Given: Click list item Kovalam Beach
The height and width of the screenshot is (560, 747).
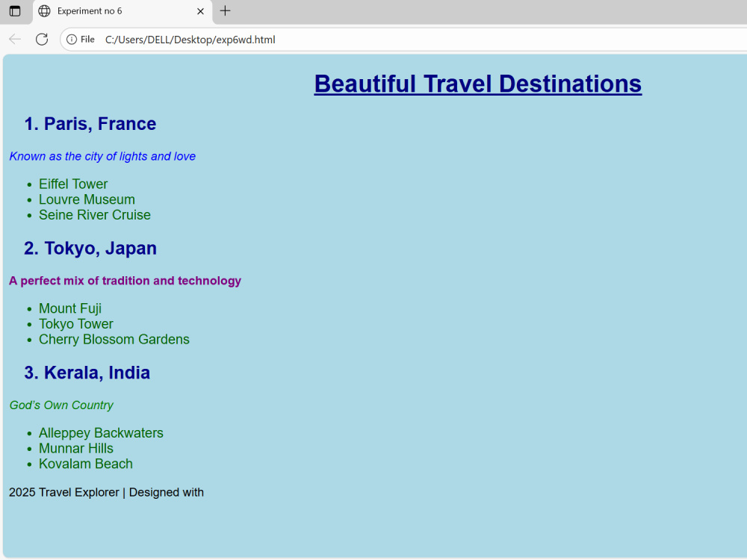Looking at the screenshot, I should (86, 464).
